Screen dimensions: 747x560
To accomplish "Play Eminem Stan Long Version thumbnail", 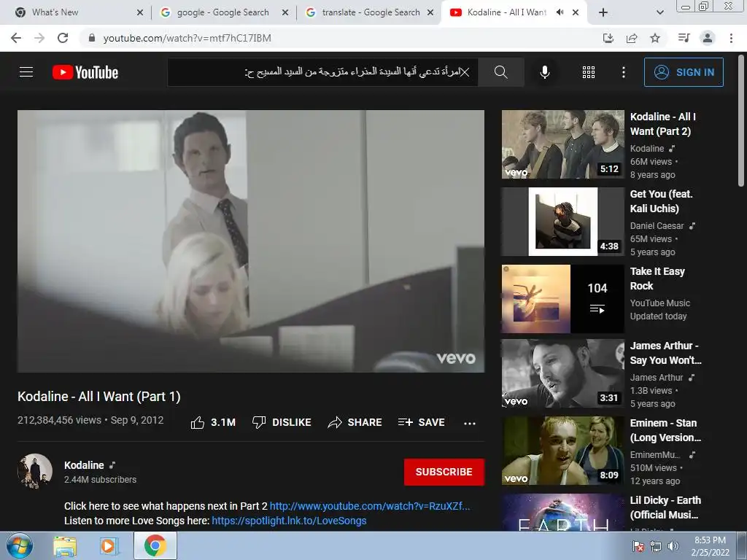I will (562, 451).
